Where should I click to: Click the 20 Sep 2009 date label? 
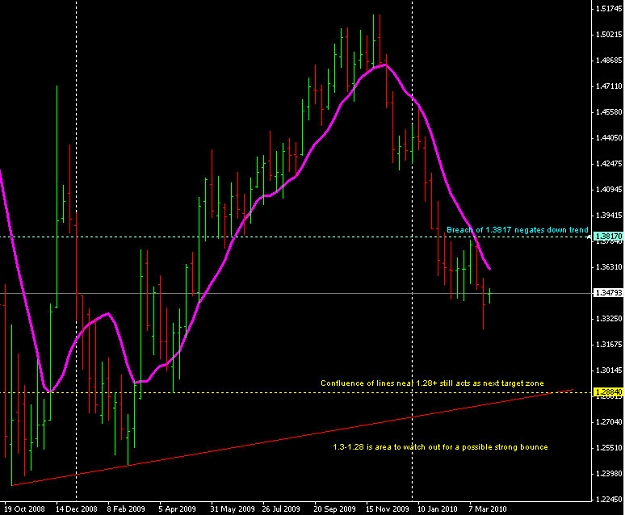click(x=335, y=509)
